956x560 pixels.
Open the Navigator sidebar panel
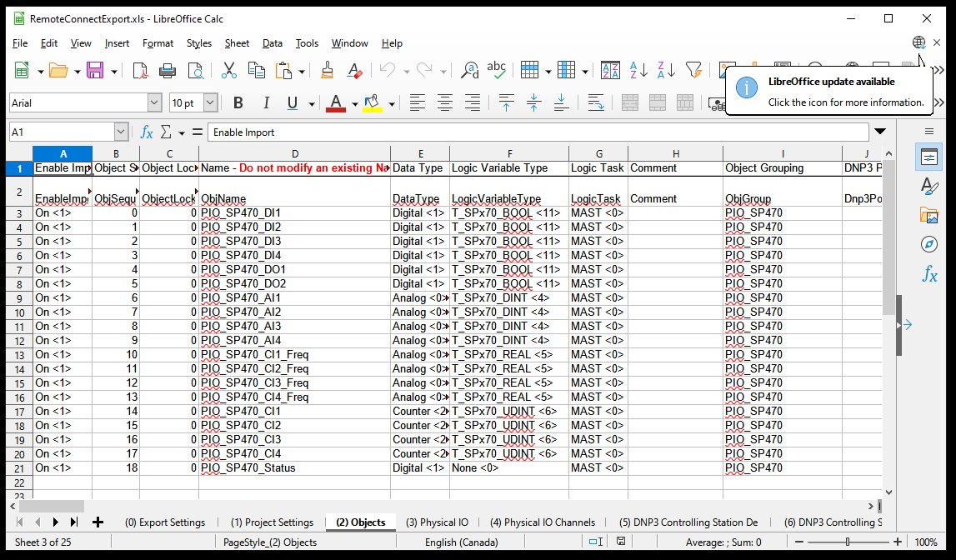(x=928, y=244)
